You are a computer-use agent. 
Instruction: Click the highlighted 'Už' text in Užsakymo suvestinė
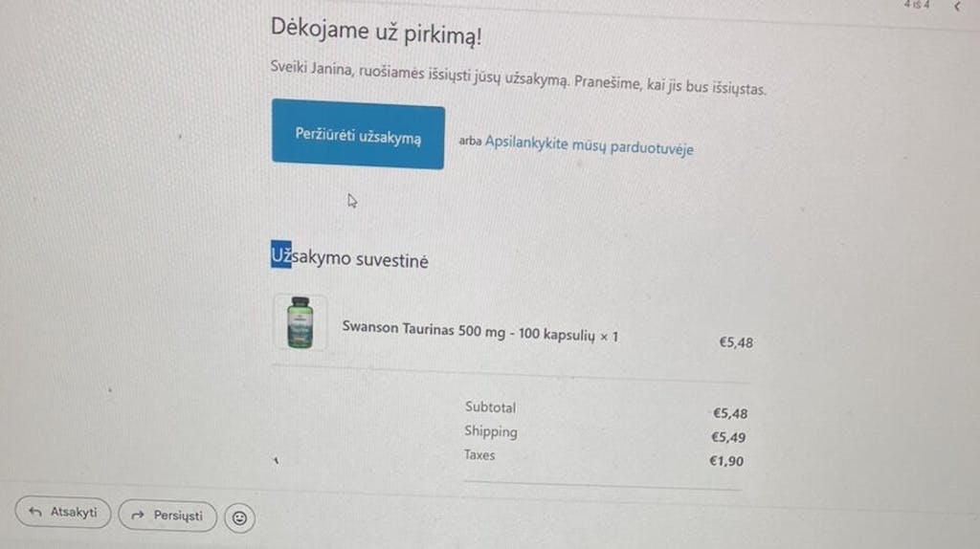coord(280,254)
